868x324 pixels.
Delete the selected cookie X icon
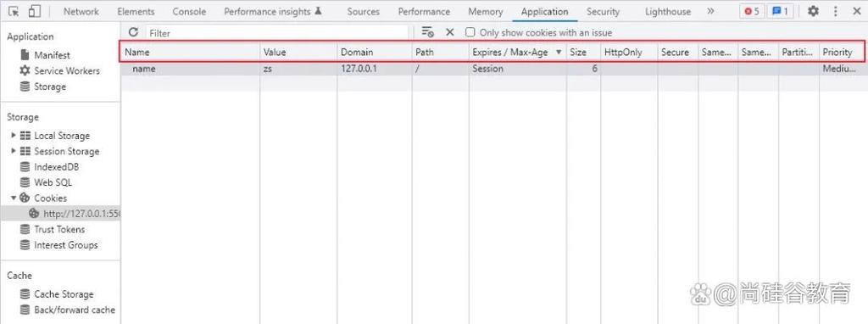tap(449, 32)
